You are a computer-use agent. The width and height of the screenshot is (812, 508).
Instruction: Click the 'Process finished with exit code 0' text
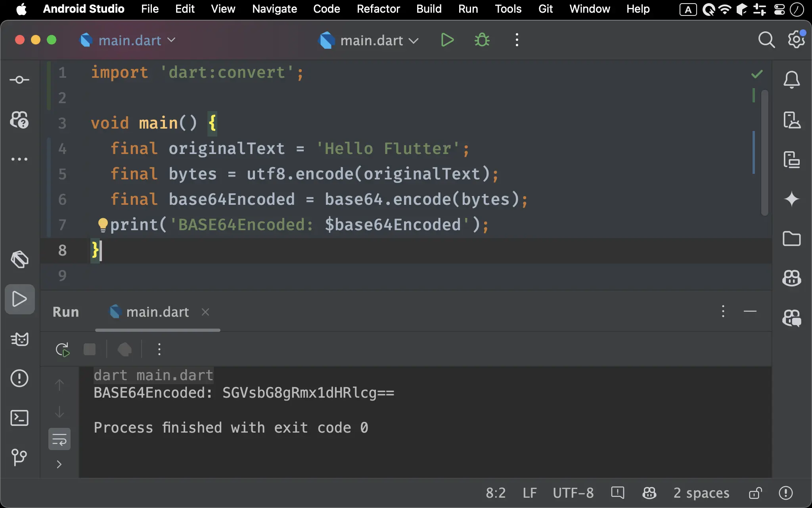tap(231, 428)
